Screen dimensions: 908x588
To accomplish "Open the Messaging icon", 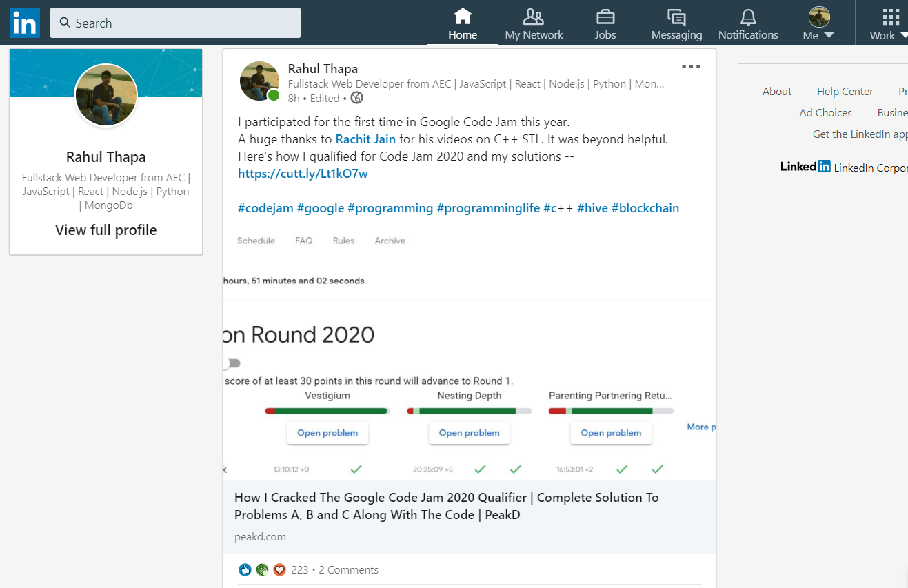I will click(x=676, y=17).
